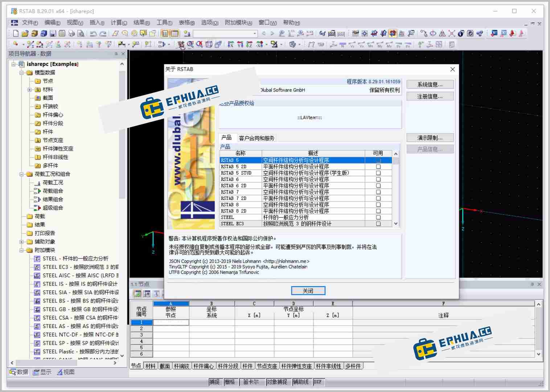This screenshot has height=392, width=550.
Task: Switch to the 截面 table tab
Action: (165, 366)
